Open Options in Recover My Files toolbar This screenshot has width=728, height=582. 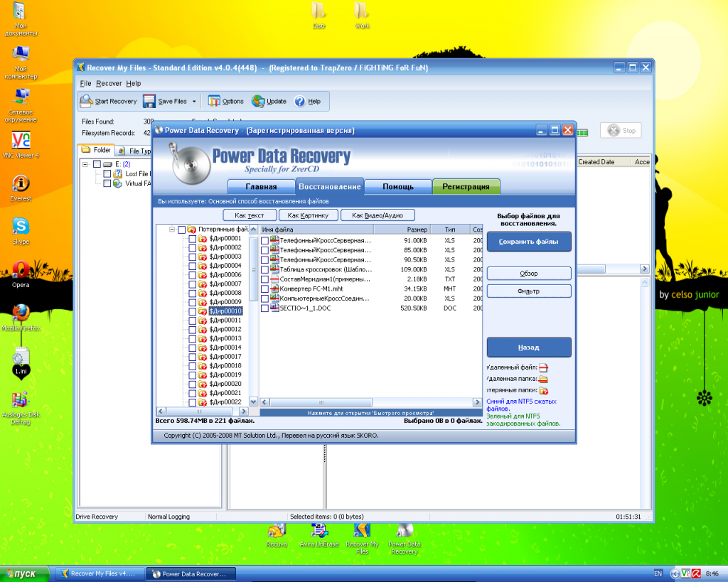(x=225, y=101)
